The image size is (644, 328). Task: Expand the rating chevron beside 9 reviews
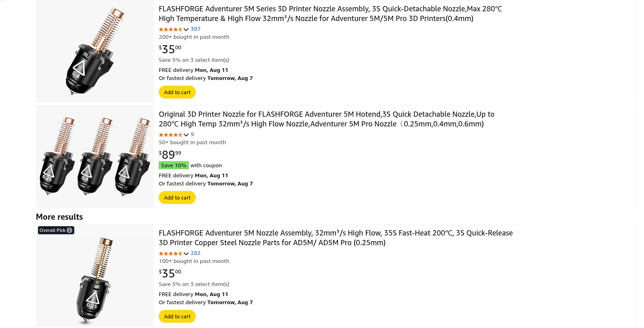(x=186, y=135)
